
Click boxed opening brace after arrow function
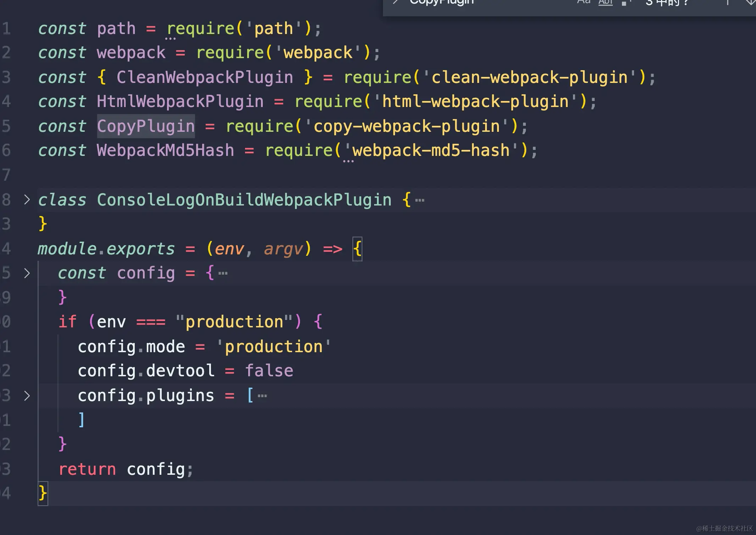pyautogui.click(x=357, y=249)
